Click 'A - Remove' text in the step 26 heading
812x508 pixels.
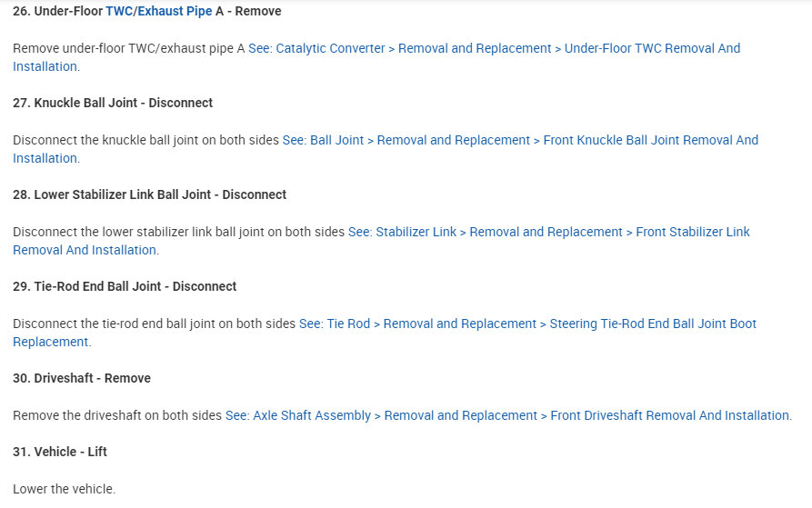click(248, 11)
